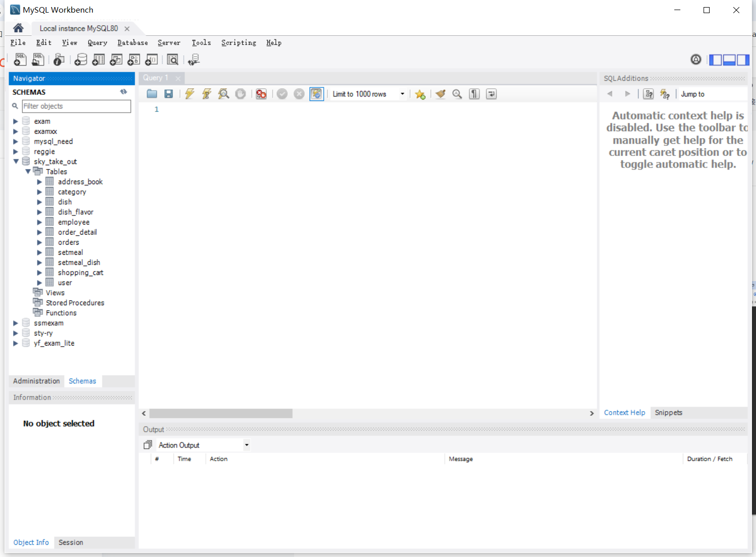Toggle continue on error option
Viewport: 756px width, 557px height.
point(261,94)
